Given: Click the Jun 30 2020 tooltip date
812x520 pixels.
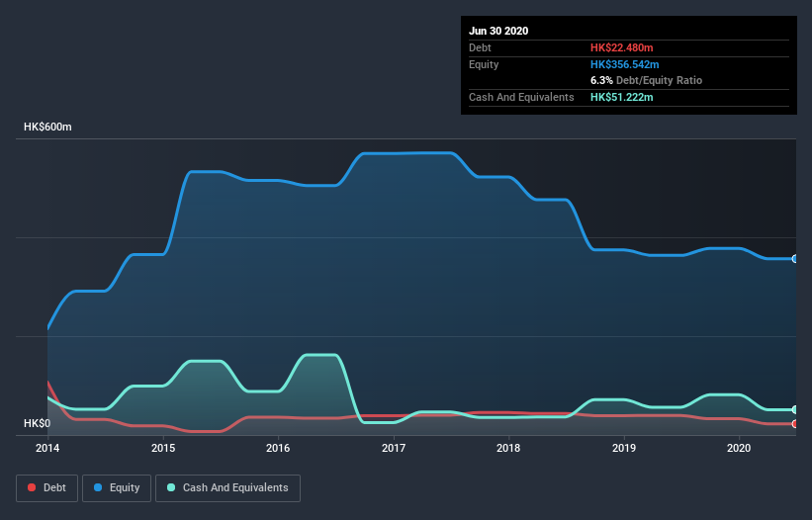Looking at the screenshot, I should click(x=498, y=31).
